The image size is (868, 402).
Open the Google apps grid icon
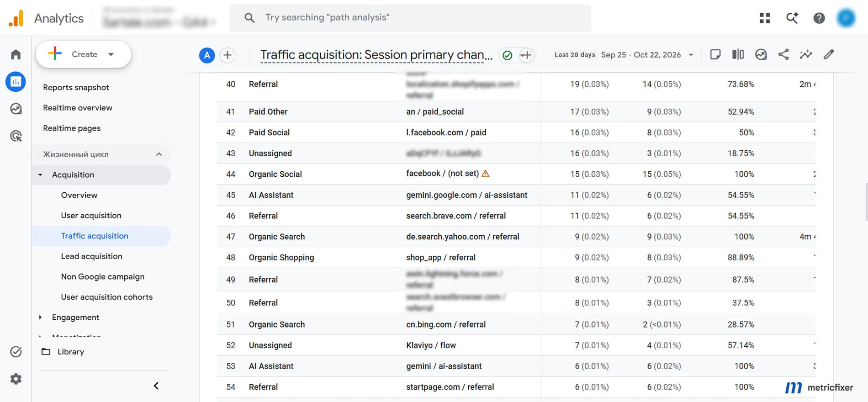point(765,18)
